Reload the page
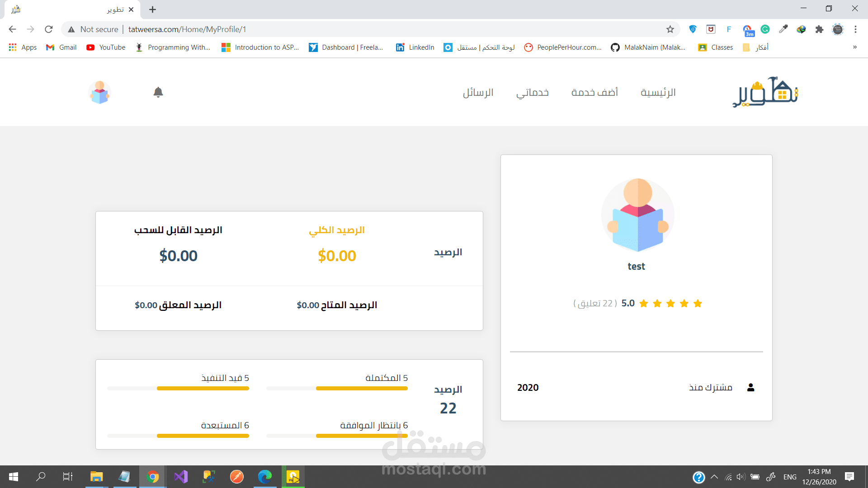Image resolution: width=868 pixels, height=488 pixels. [x=49, y=29]
